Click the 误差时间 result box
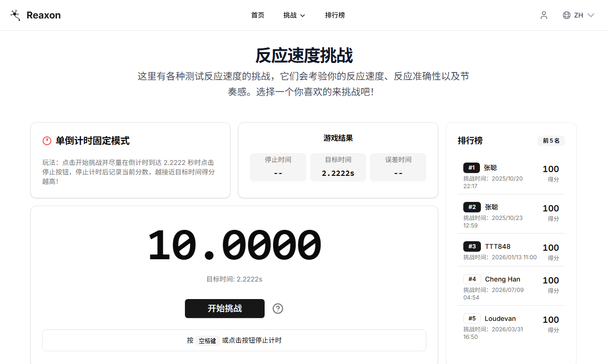The width and height of the screenshot is (607, 364). pos(398,167)
